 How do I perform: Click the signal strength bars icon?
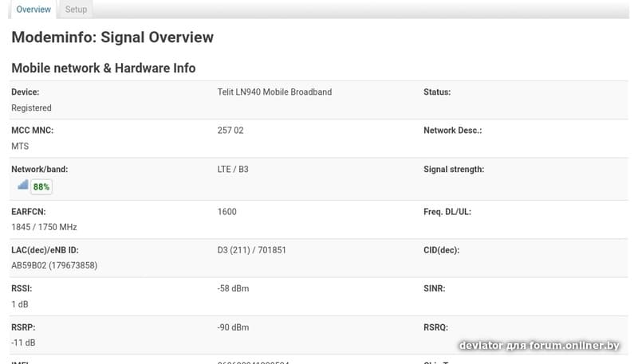(x=22, y=186)
